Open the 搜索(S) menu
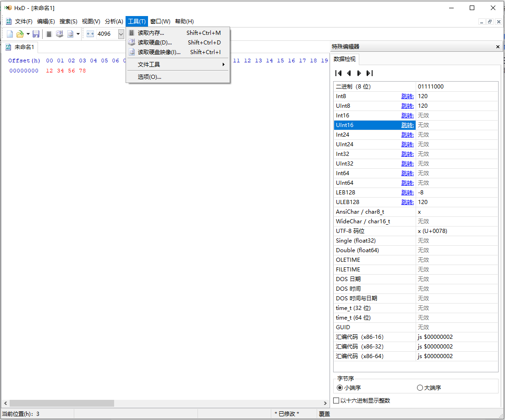 [68, 21]
